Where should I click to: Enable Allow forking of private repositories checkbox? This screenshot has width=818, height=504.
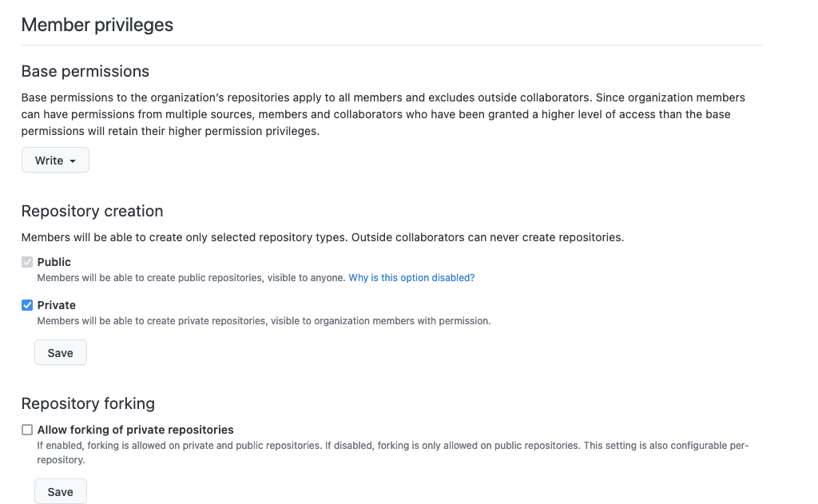(x=27, y=430)
